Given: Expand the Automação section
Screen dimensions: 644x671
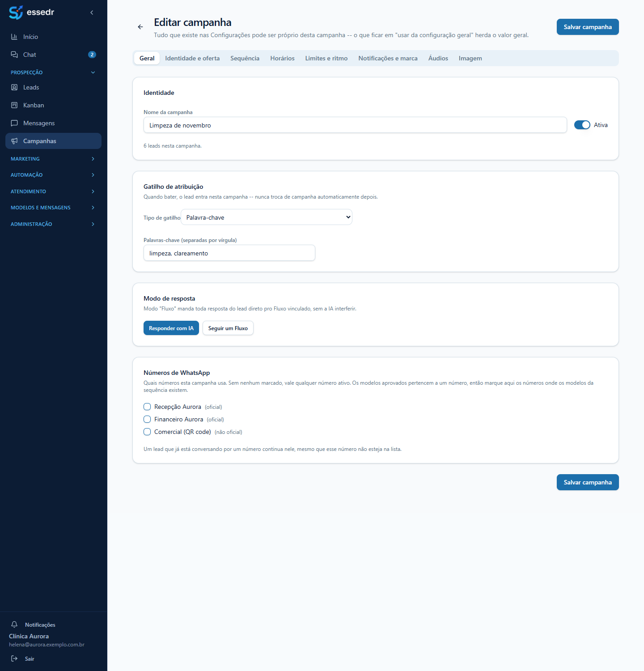Looking at the screenshot, I should click(54, 175).
